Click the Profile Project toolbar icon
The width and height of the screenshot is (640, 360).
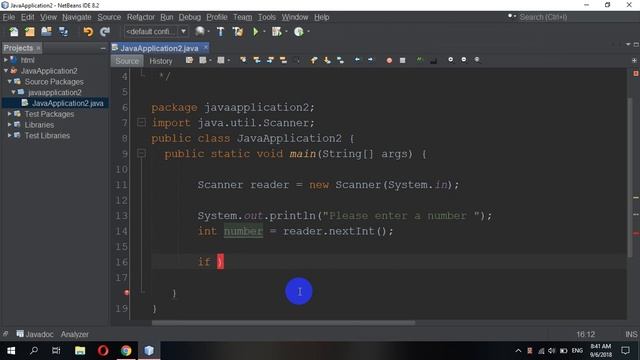tap(299, 31)
